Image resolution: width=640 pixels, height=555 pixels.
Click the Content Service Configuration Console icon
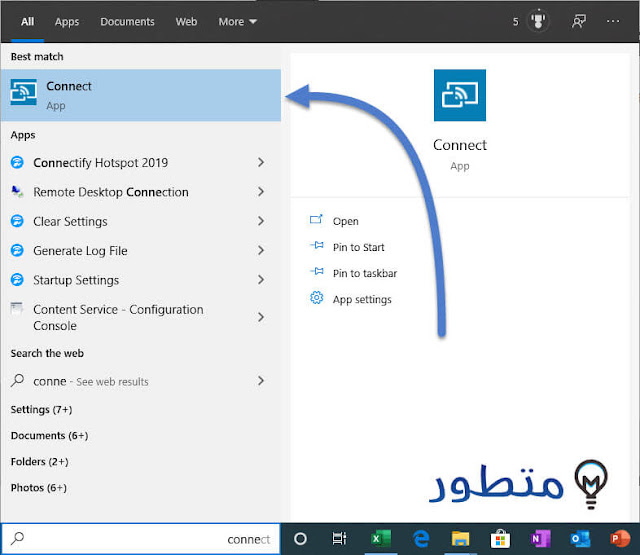point(17,309)
